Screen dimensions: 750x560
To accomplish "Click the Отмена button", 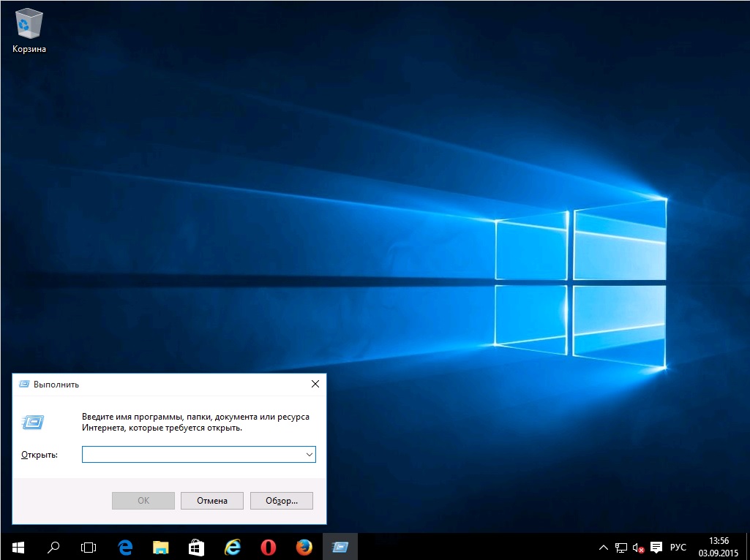I will (212, 501).
